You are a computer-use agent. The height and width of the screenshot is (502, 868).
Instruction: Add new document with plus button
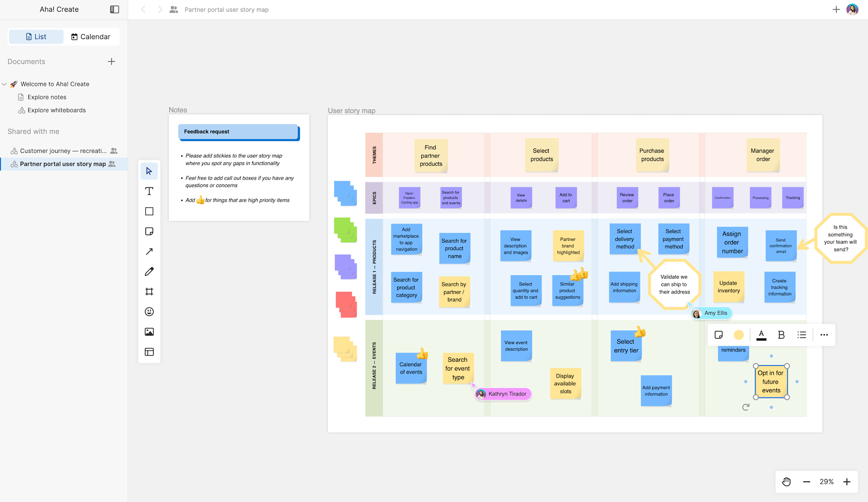coord(112,62)
